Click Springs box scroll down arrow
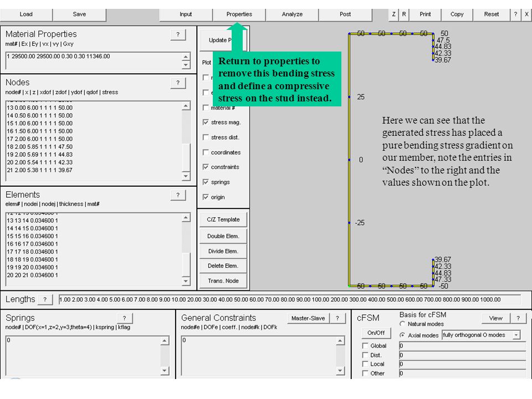The width and height of the screenshot is (532, 399). pyautogui.click(x=165, y=371)
